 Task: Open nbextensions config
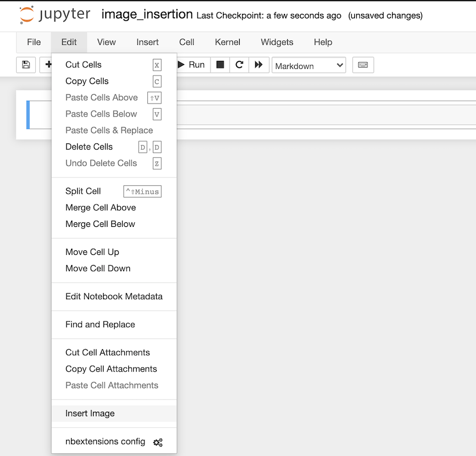114,442
